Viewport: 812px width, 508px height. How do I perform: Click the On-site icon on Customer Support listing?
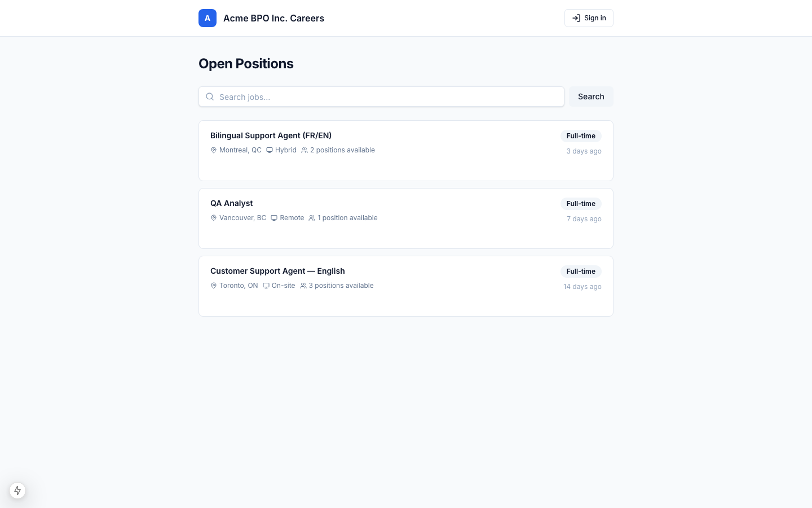[266, 286]
